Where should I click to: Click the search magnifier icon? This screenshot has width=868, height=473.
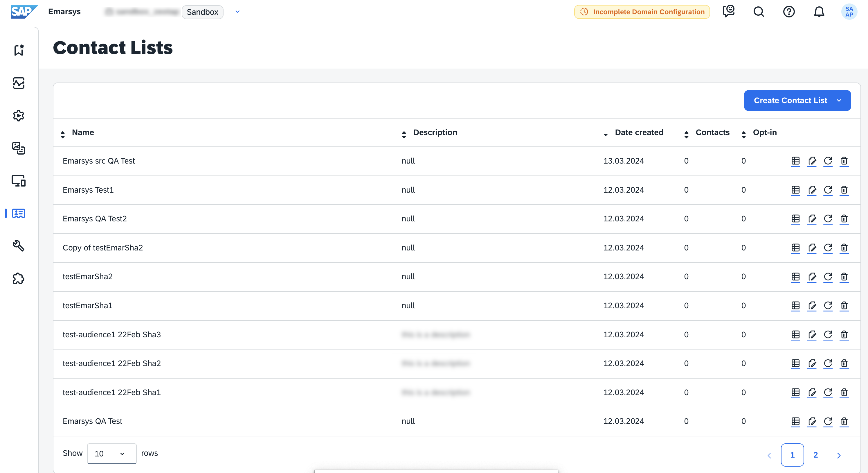coord(759,12)
